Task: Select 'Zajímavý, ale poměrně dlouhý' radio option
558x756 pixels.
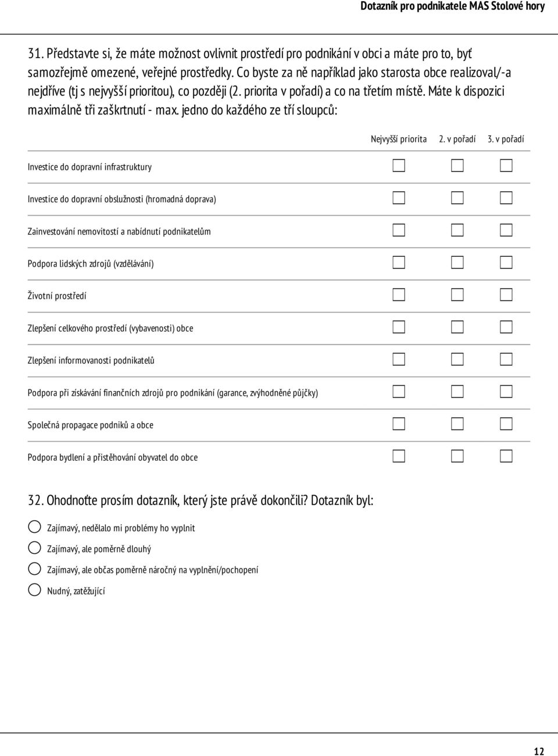Action: point(34,548)
